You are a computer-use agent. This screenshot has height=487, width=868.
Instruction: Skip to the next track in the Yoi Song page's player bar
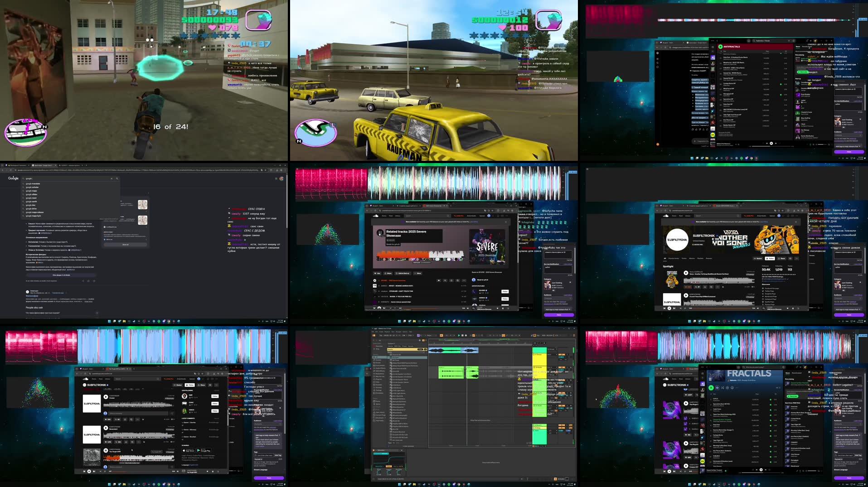click(x=674, y=308)
